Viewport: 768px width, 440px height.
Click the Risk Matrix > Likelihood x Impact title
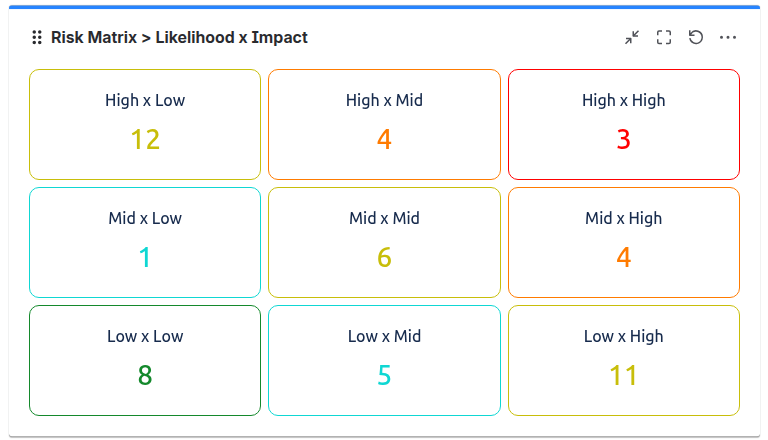click(x=179, y=38)
